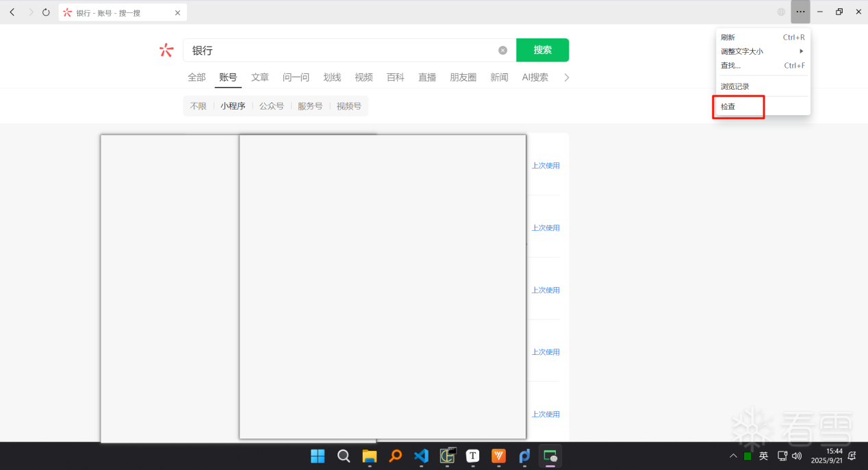Open Visual Studio Code from the taskbar

421,456
